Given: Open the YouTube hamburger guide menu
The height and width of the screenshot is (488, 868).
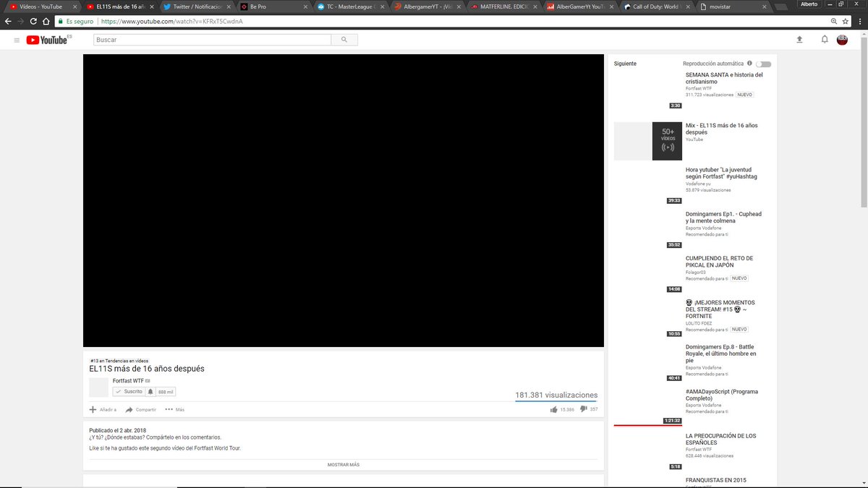Looking at the screenshot, I should coord(17,40).
